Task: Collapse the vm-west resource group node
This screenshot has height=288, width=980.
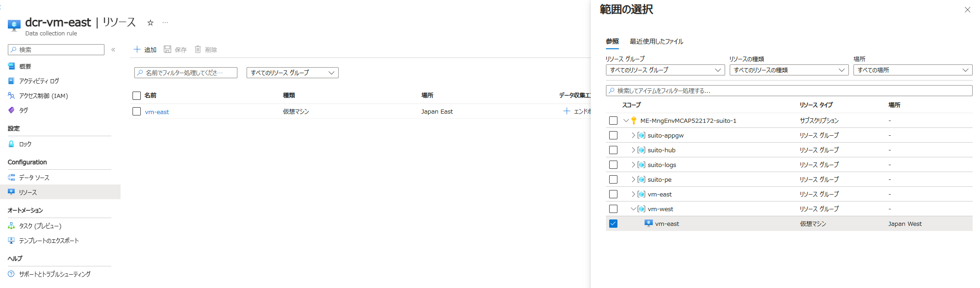Action: point(633,209)
